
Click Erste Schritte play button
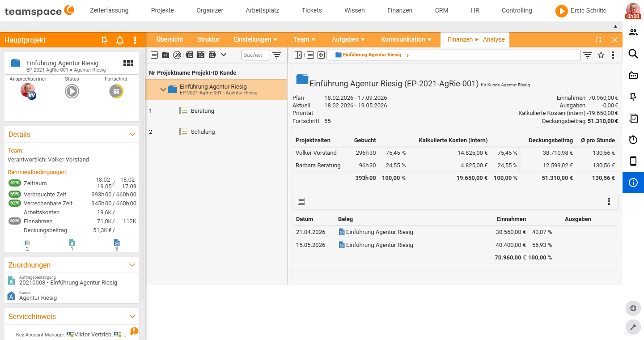coord(562,11)
